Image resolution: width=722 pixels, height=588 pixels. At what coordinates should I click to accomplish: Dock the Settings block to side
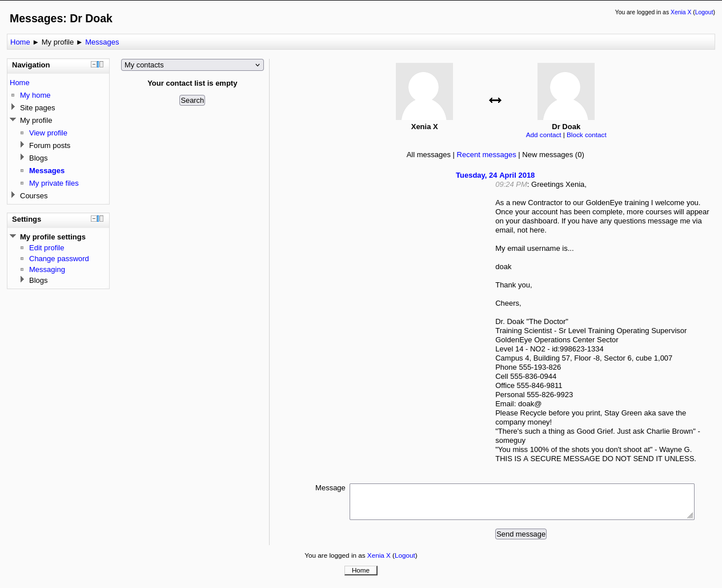point(101,219)
